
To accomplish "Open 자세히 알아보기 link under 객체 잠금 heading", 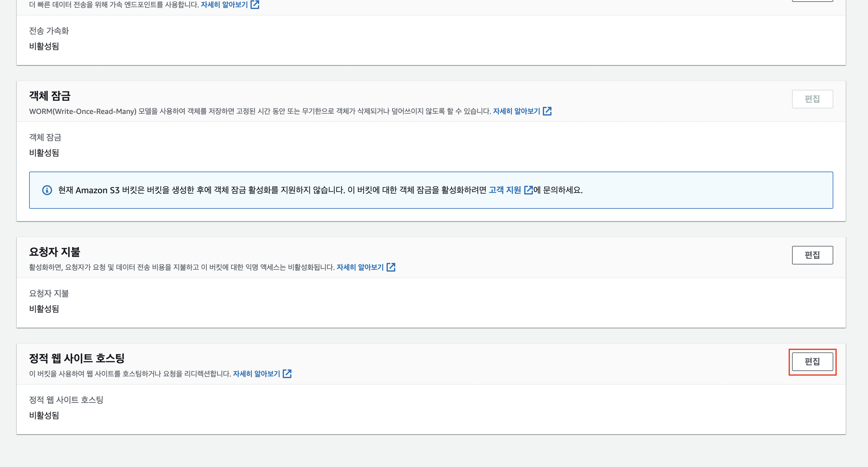I will [x=516, y=111].
